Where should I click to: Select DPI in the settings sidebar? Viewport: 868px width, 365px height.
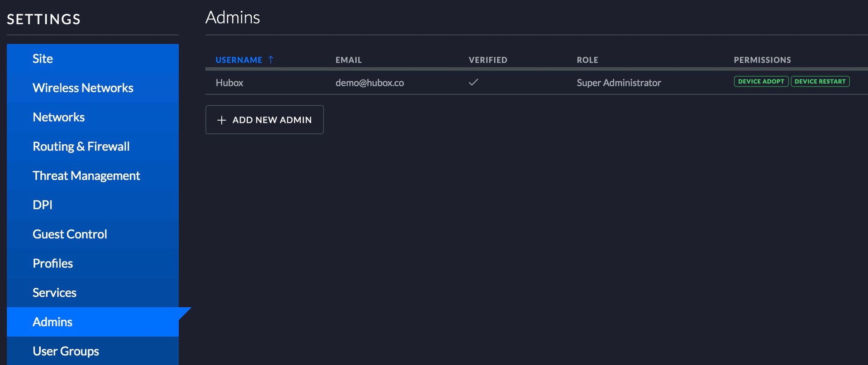point(93,205)
